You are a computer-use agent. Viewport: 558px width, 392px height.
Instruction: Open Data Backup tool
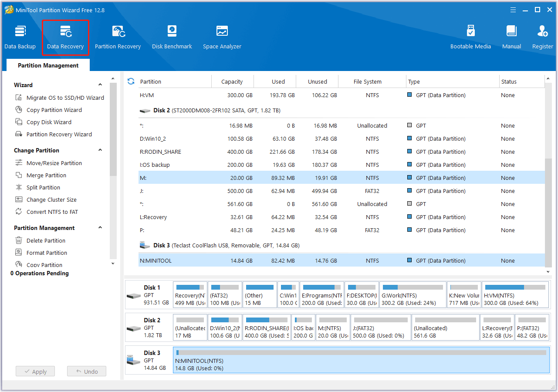pos(20,37)
